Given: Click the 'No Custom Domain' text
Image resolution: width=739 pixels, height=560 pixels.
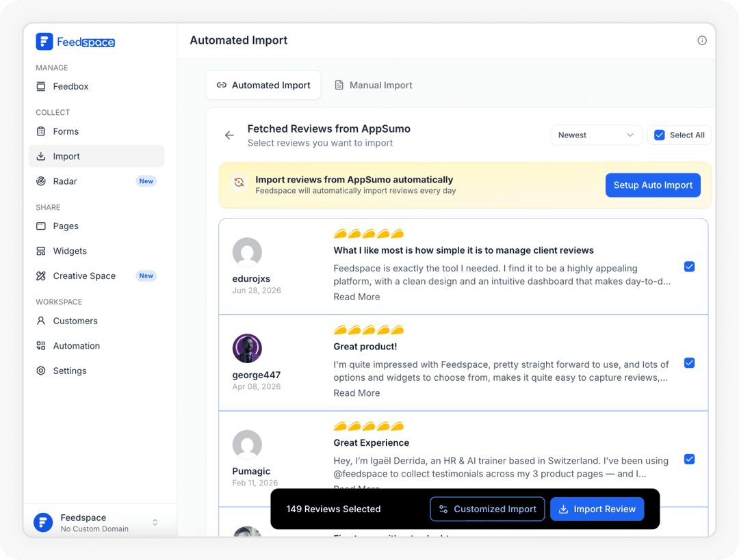Looking at the screenshot, I should [x=94, y=529].
